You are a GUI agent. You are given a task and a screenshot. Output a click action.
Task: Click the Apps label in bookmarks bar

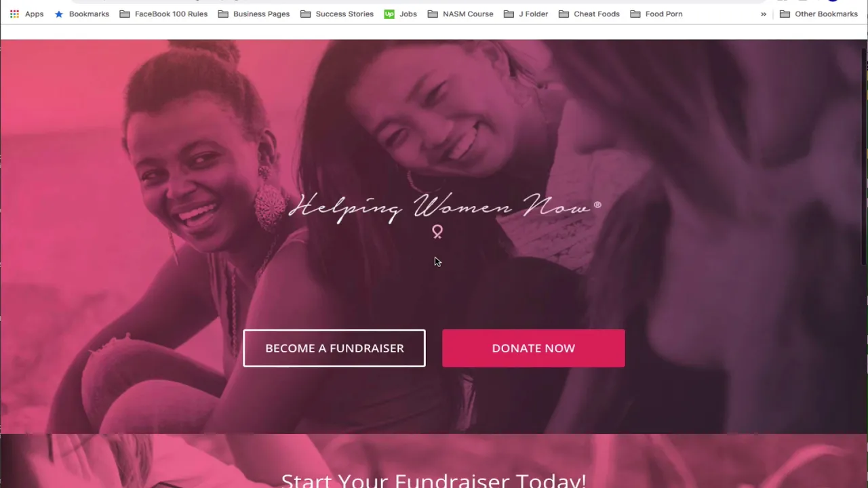coord(34,14)
